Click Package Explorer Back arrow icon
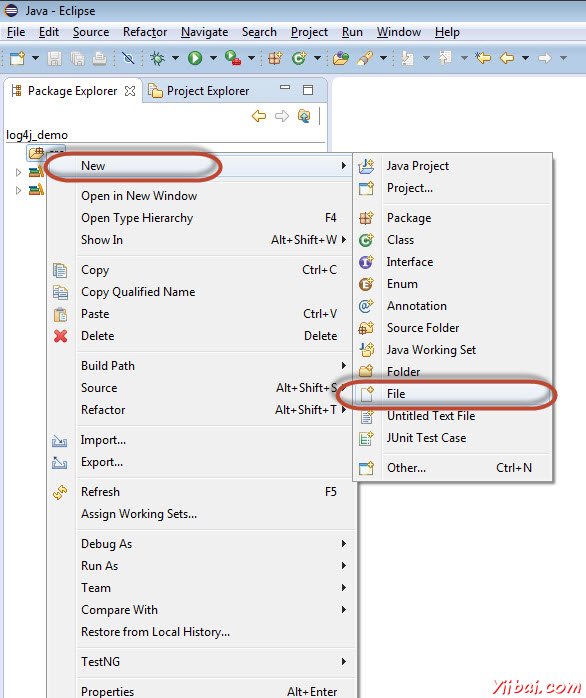586x698 pixels. (x=259, y=116)
